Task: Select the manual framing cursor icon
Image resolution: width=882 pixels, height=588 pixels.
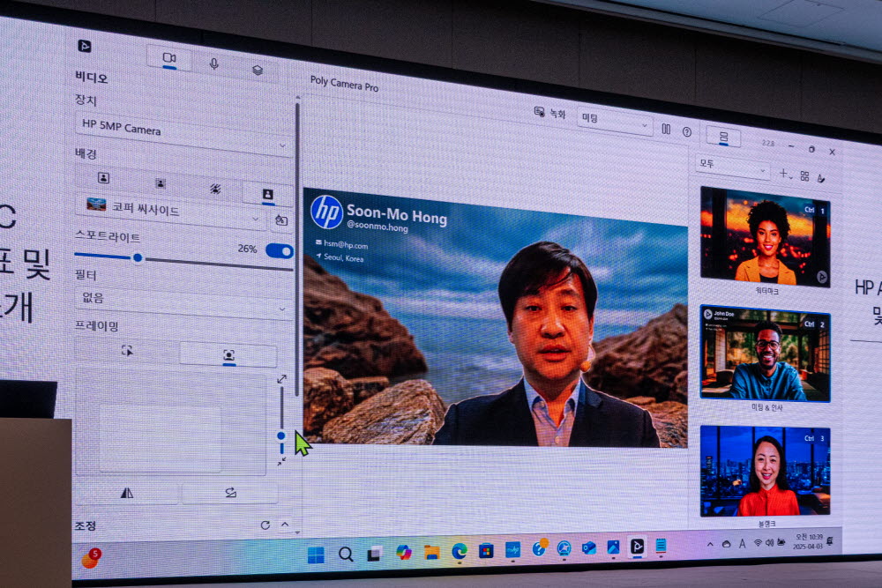Action: (x=127, y=350)
